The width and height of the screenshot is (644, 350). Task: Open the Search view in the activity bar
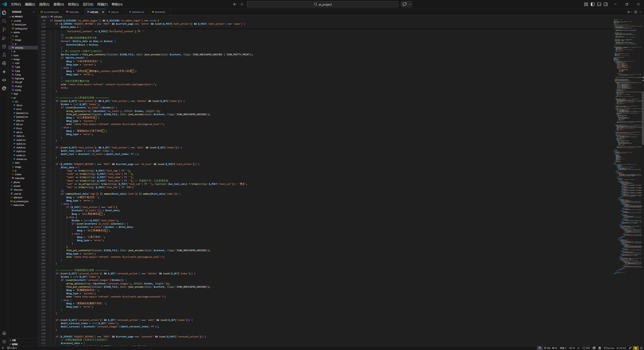click(x=4, y=21)
